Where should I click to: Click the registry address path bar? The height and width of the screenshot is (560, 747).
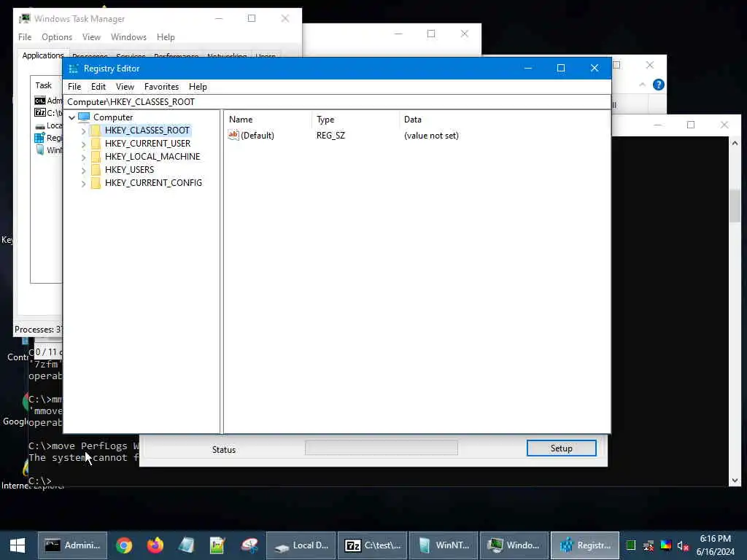point(337,102)
